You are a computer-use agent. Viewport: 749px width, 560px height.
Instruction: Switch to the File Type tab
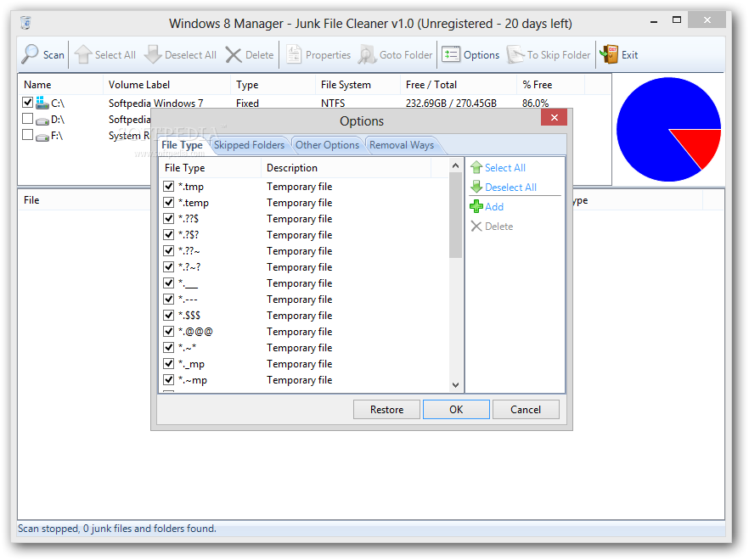pos(182,144)
